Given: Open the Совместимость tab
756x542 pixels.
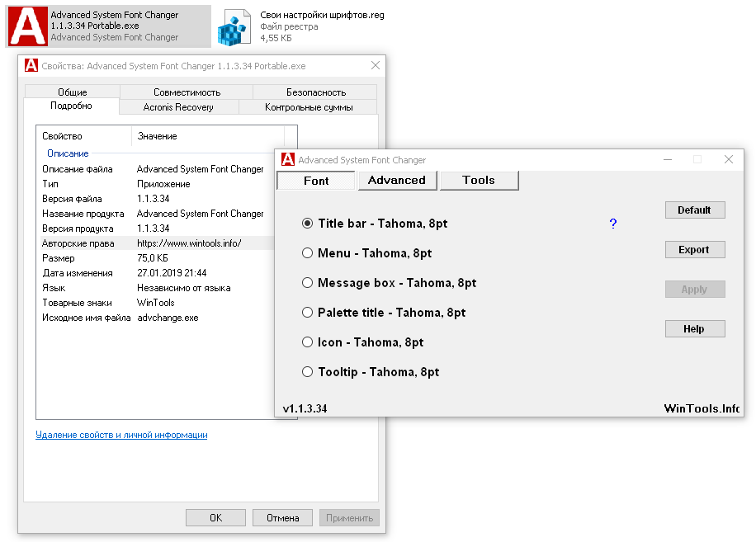Looking at the screenshot, I should coord(187,92).
